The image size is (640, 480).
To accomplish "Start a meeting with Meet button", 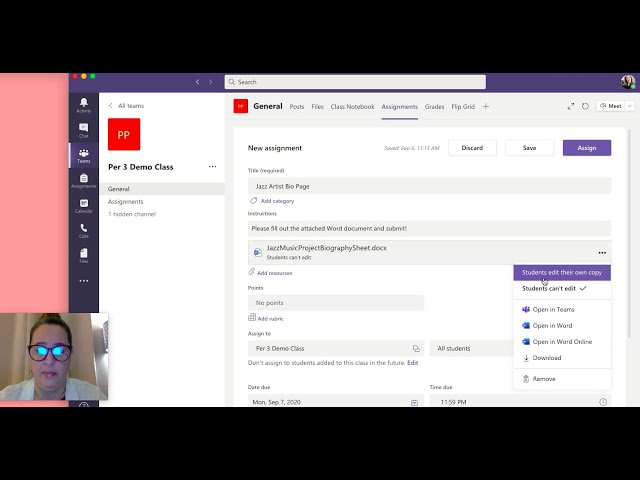I will tap(611, 106).
